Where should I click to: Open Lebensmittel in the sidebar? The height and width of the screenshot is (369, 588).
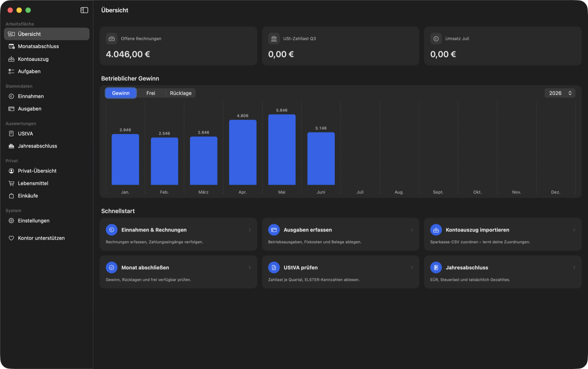tap(47, 183)
